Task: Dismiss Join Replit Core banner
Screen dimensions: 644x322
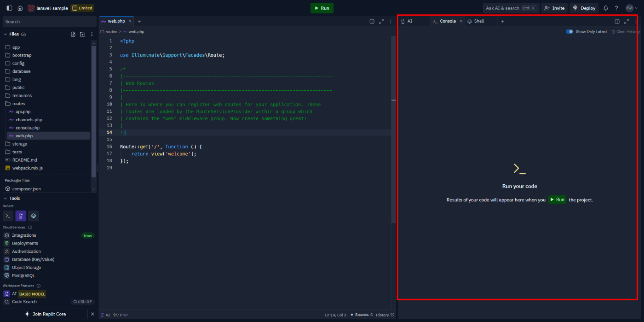Action: tap(92, 314)
